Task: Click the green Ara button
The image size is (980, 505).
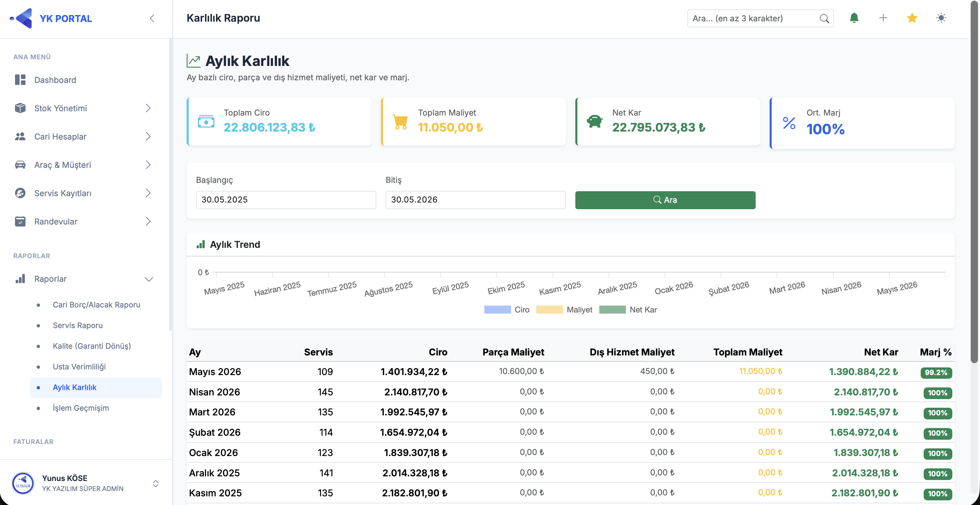Action: coord(665,200)
